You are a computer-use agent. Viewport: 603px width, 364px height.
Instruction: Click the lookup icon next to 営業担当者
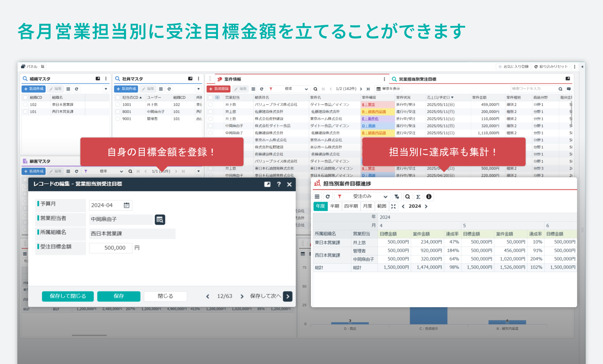pos(160,219)
